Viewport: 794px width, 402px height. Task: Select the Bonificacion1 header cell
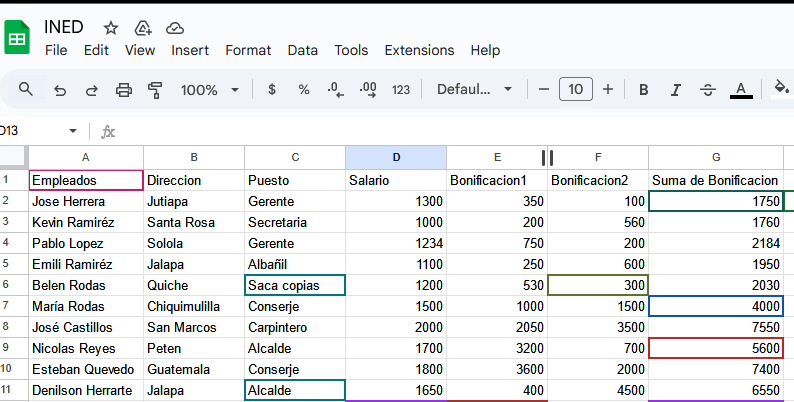pos(497,180)
